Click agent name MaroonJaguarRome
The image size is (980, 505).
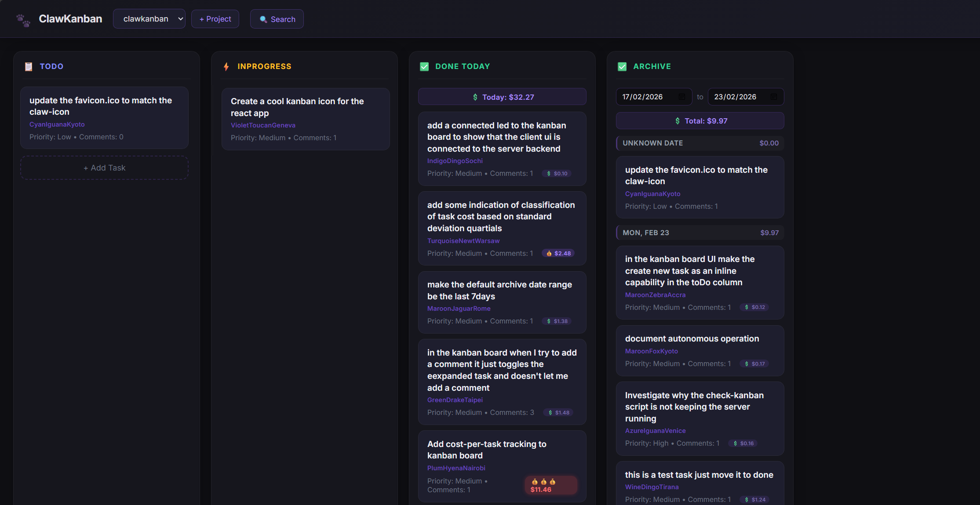pyautogui.click(x=459, y=309)
